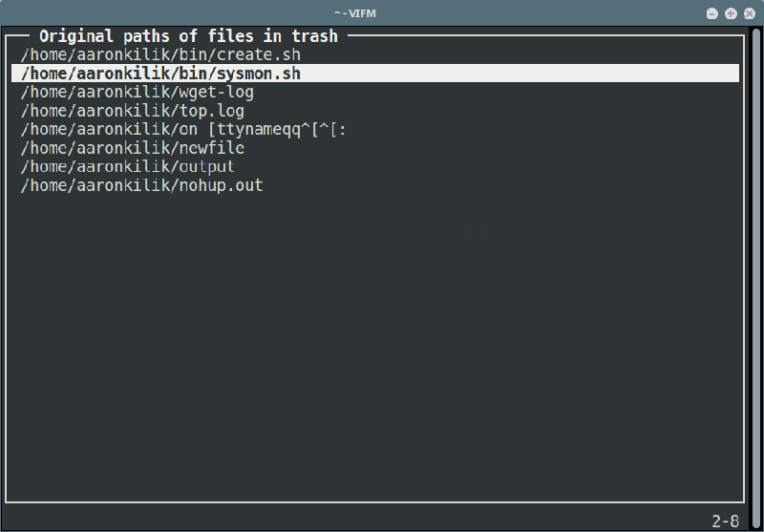Select the create.sh trash entry
The width and height of the screenshot is (764, 532).
click(x=375, y=54)
